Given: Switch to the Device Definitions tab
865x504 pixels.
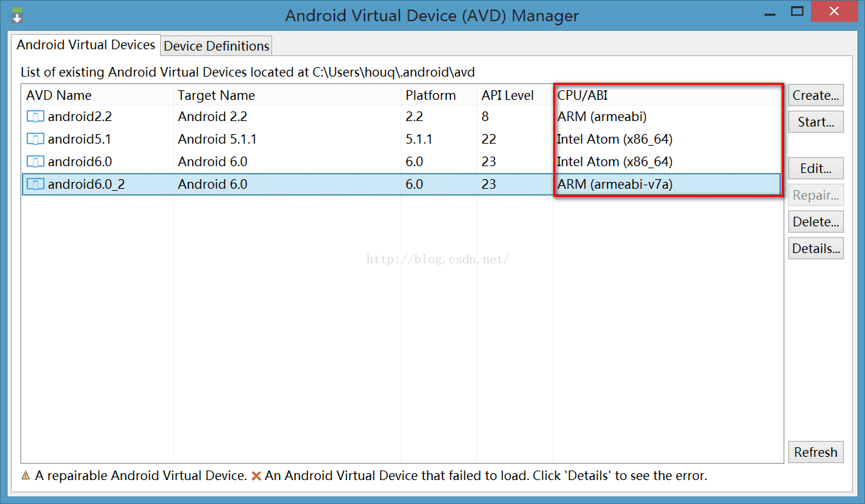Looking at the screenshot, I should (x=216, y=46).
